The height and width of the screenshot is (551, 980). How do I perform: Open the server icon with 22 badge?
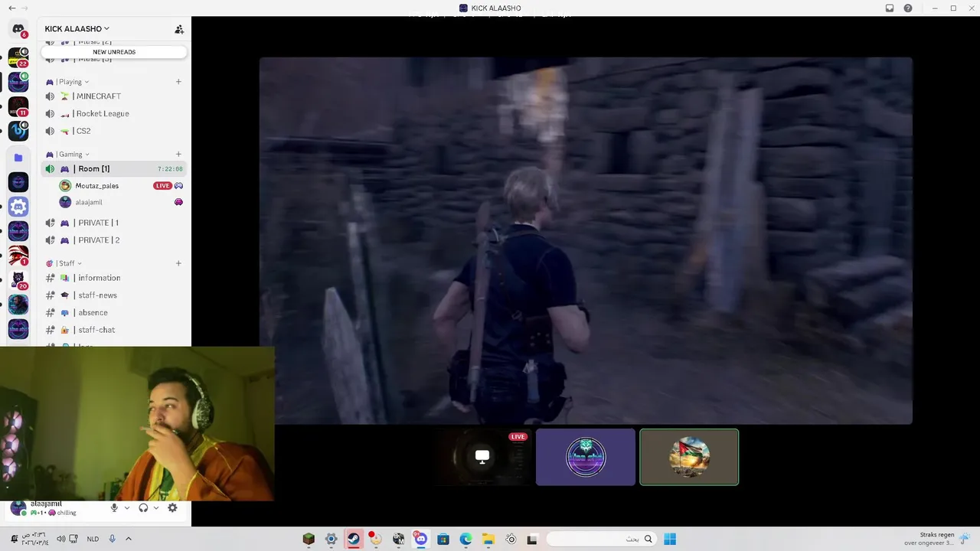click(x=18, y=57)
